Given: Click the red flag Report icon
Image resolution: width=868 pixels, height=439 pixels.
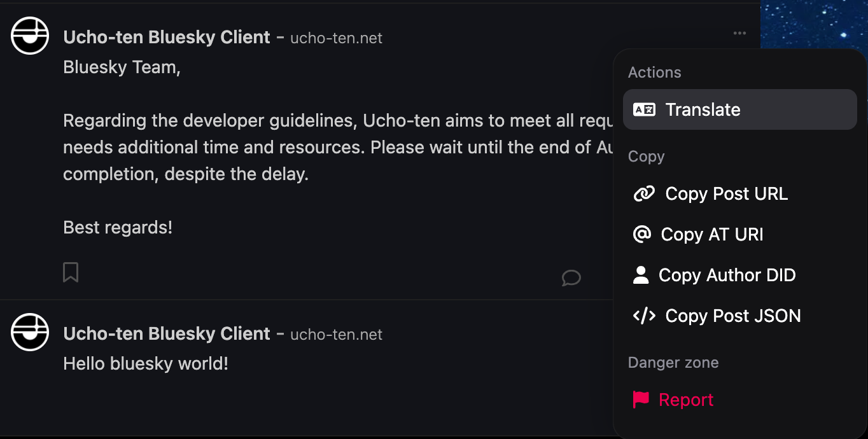Looking at the screenshot, I should (641, 400).
